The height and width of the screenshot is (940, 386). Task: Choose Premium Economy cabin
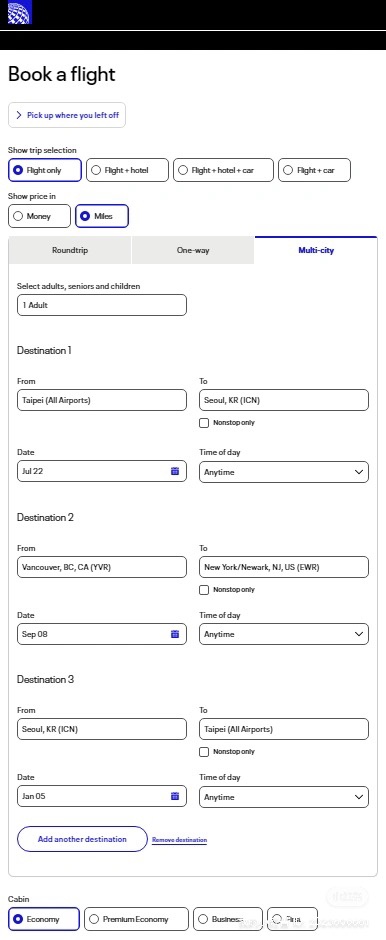(136, 919)
